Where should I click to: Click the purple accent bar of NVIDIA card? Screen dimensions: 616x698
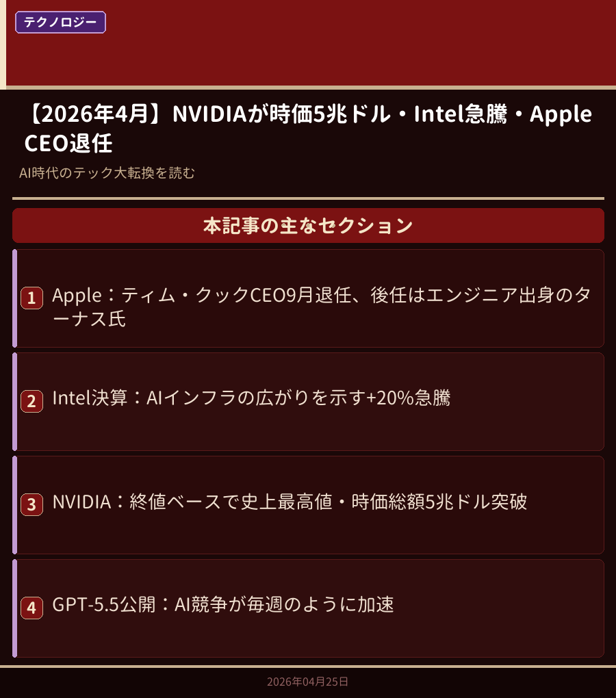[x=14, y=505]
